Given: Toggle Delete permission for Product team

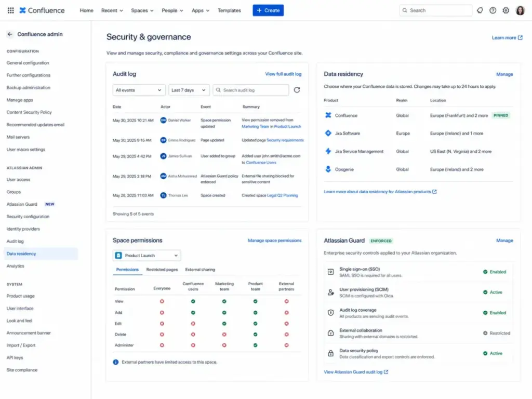Looking at the screenshot, I should (x=255, y=335).
